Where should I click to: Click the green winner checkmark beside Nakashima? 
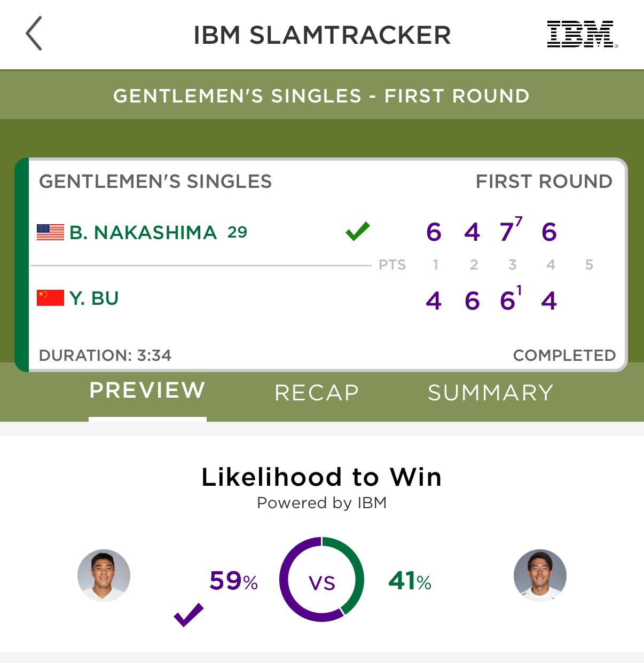point(358,231)
